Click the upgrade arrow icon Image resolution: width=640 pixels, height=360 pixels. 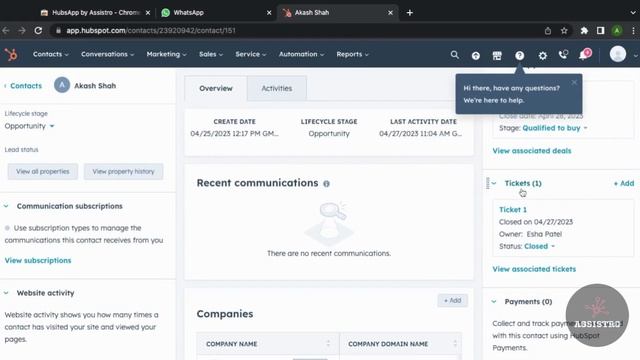point(476,56)
